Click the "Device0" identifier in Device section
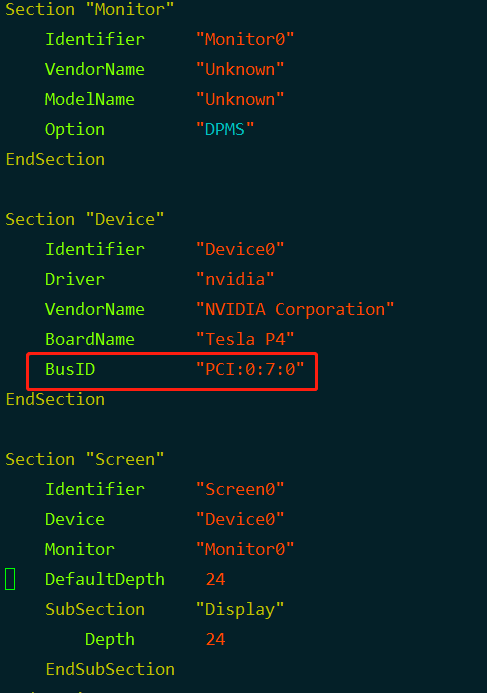487x693 pixels. tap(240, 249)
